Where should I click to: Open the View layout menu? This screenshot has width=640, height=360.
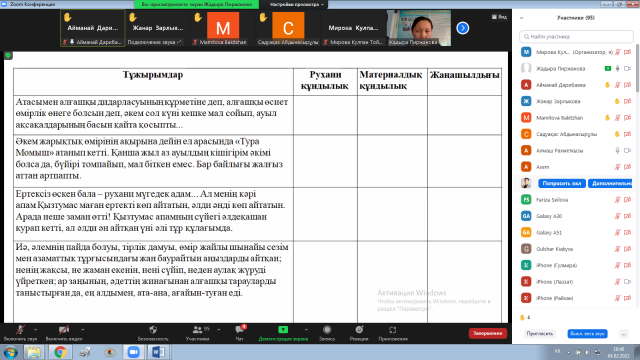(x=500, y=17)
